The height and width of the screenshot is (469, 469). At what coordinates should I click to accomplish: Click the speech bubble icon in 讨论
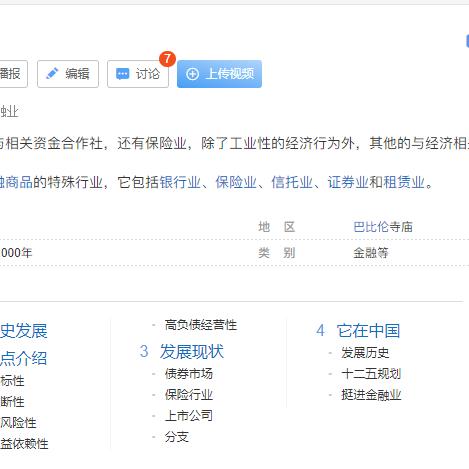click(122, 74)
